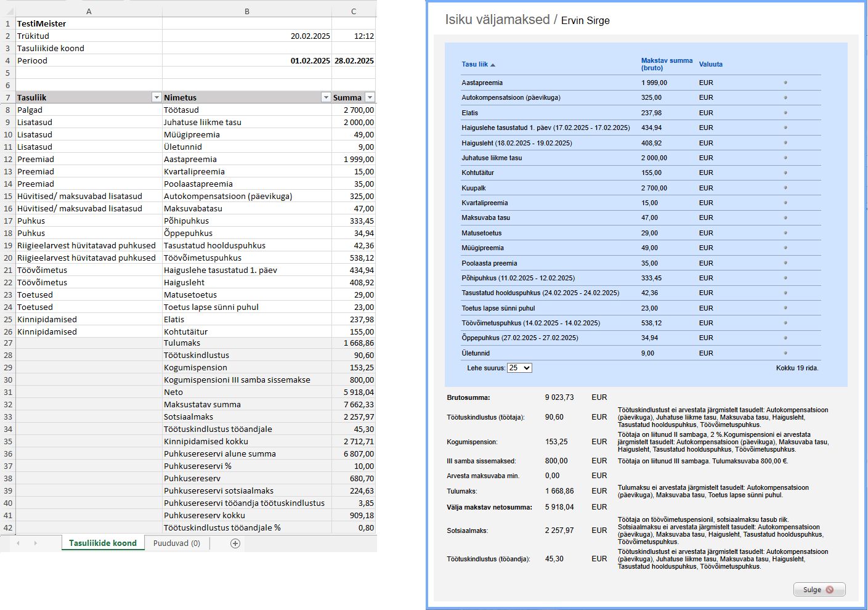The image size is (868, 610).
Task: Click the dot icon in Ületunnid row
Action: coord(785,353)
